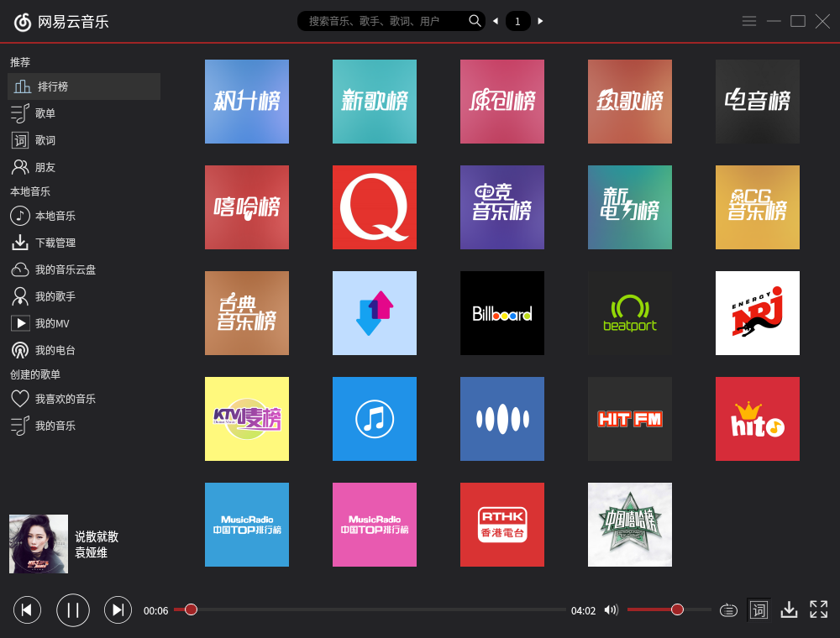
Task: Open the RTHK 香港電台 chart tile
Action: pos(502,525)
